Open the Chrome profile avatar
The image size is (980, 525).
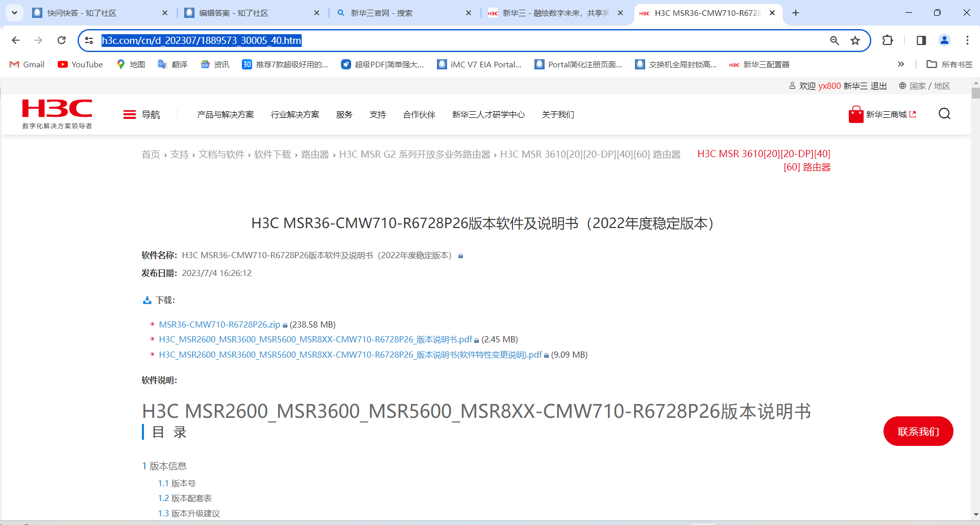pyautogui.click(x=944, y=40)
